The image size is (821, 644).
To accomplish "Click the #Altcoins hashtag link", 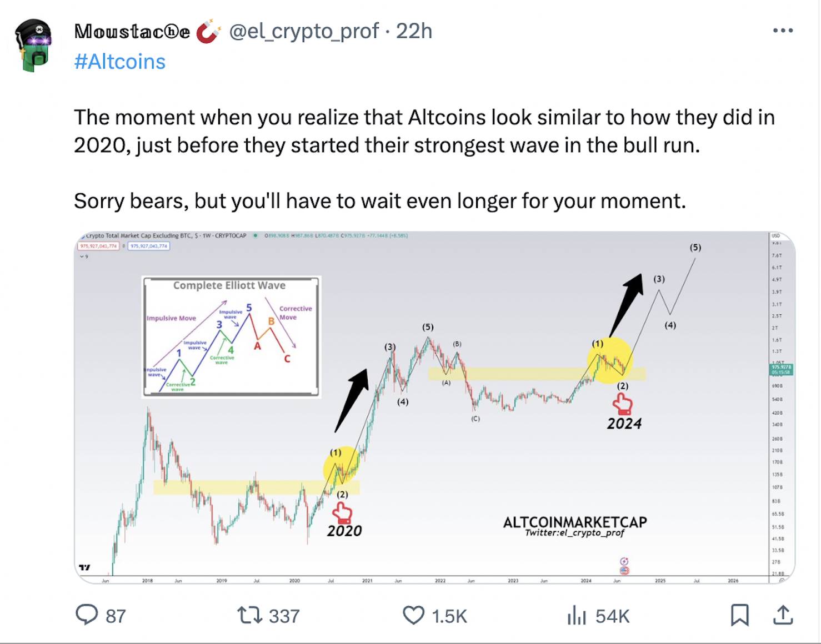I will 120,62.
